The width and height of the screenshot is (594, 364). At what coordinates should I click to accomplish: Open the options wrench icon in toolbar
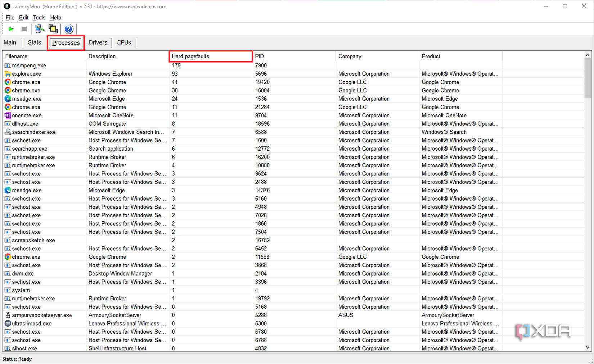coord(40,29)
